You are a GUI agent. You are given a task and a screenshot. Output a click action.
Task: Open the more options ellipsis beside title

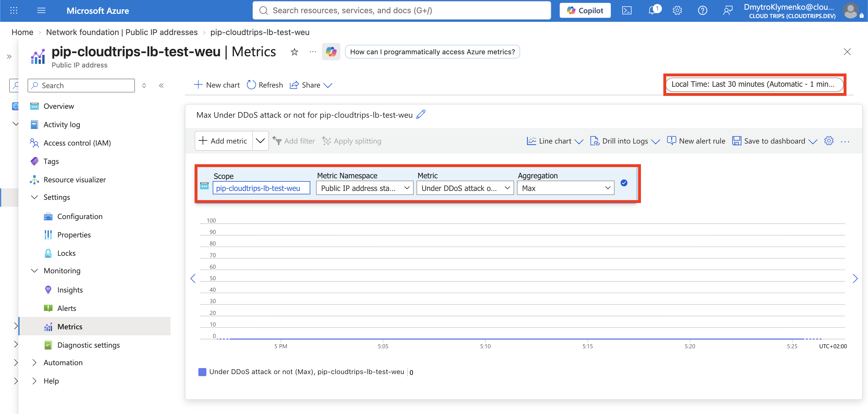(x=313, y=52)
